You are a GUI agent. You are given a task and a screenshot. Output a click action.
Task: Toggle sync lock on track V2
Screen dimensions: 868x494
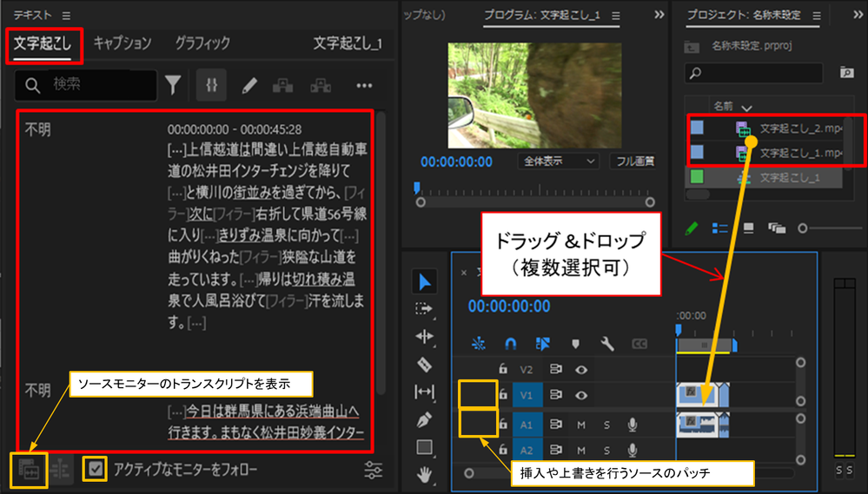555,369
